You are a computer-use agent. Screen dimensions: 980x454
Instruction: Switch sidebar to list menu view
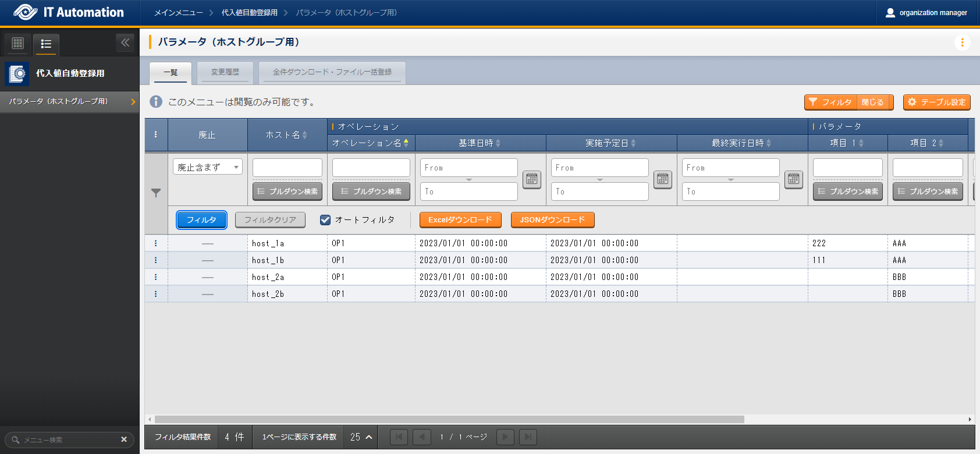[46, 44]
